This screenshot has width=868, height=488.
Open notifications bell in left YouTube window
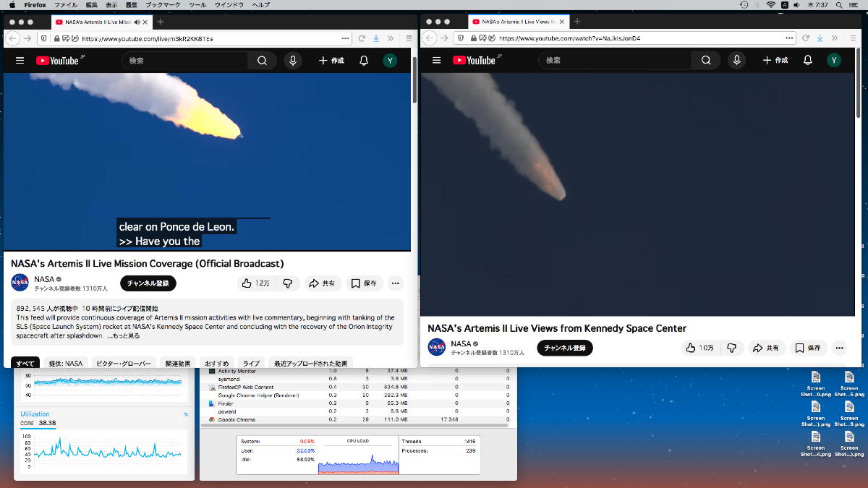tap(364, 61)
